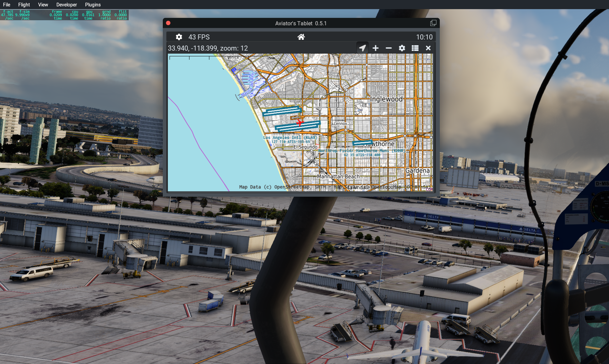Select the Hawthorne Muni (KHHR) airport label
Image resolution: width=609 pixels, height=364 pixels.
pos(362,151)
